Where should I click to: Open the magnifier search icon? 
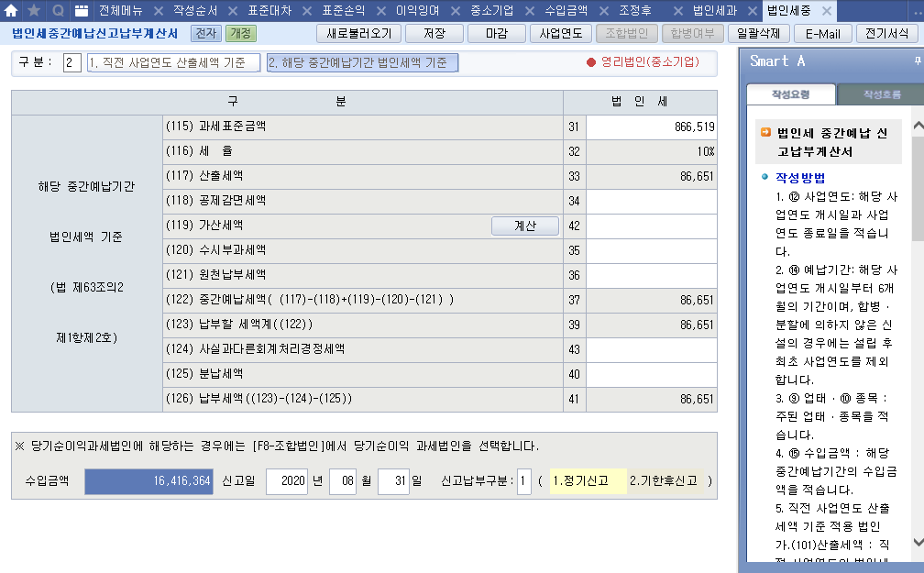[x=58, y=11]
